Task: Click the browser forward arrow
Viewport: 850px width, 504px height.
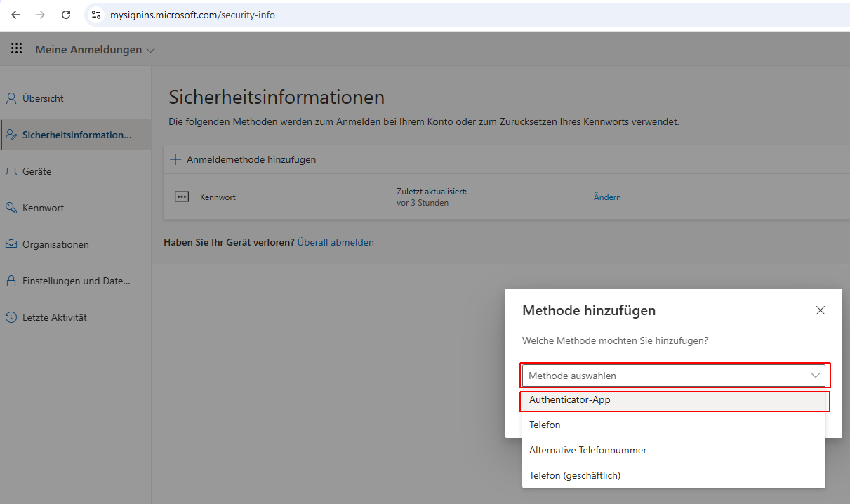Action: click(x=41, y=15)
